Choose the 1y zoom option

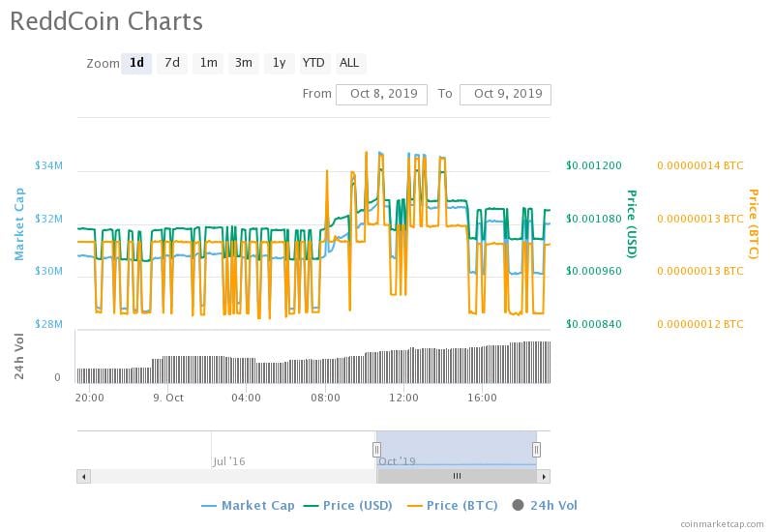pos(280,63)
